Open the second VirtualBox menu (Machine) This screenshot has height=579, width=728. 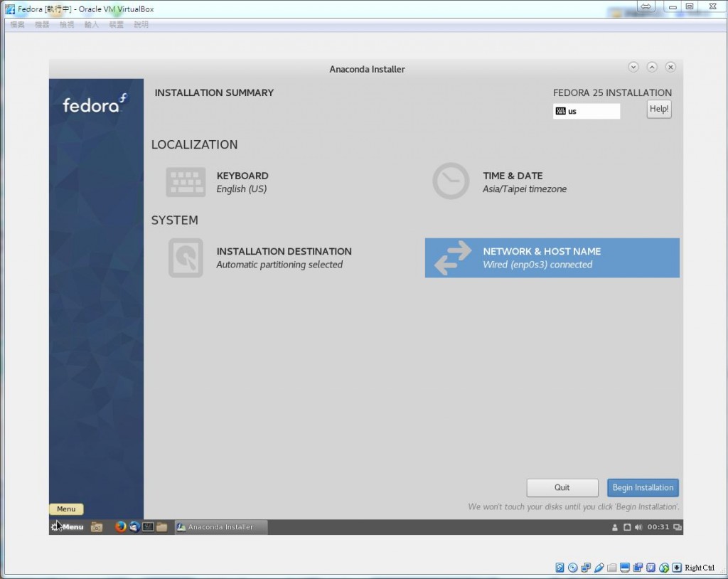pyautogui.click(x=42, y=25)
